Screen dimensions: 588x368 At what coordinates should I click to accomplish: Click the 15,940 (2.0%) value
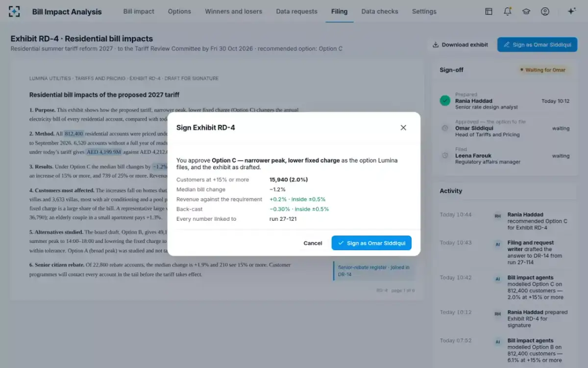289,180
